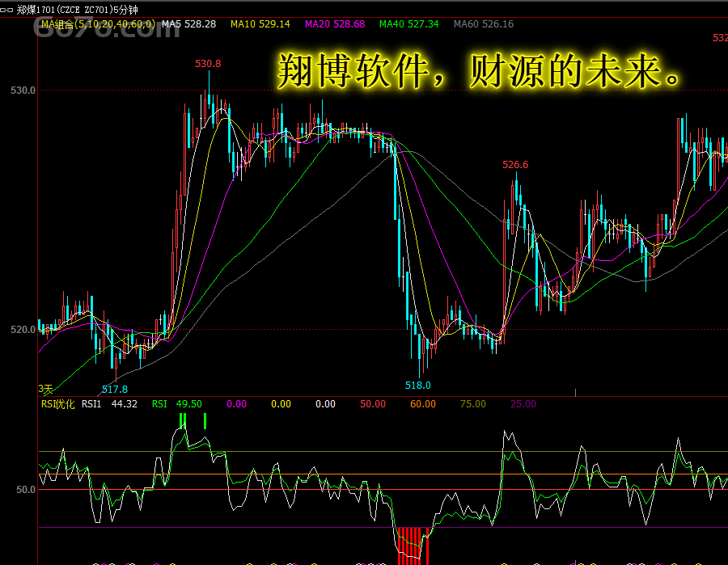
Task: Select the green RSI 49.50 reading
Action: pos(177,404)
